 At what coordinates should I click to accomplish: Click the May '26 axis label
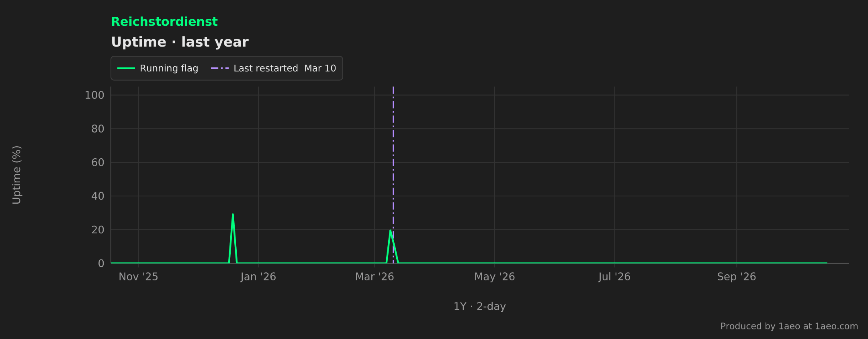(494, 277)
